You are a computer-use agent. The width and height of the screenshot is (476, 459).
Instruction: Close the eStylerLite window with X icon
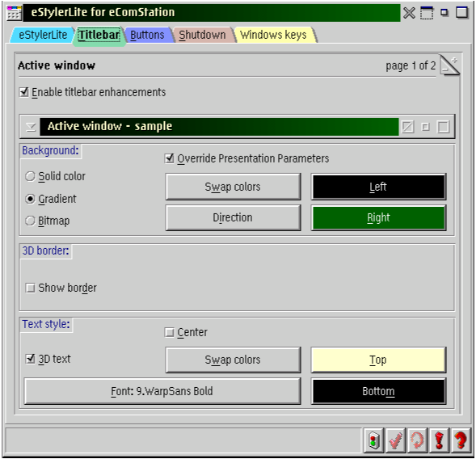[409, 13]
